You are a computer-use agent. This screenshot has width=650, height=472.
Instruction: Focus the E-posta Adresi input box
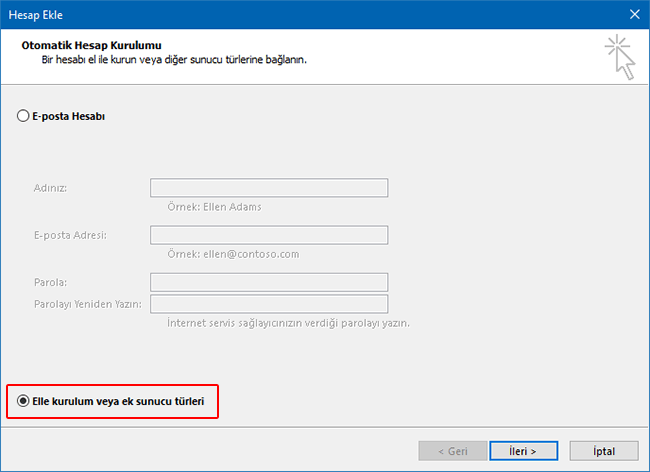[268, 235]
